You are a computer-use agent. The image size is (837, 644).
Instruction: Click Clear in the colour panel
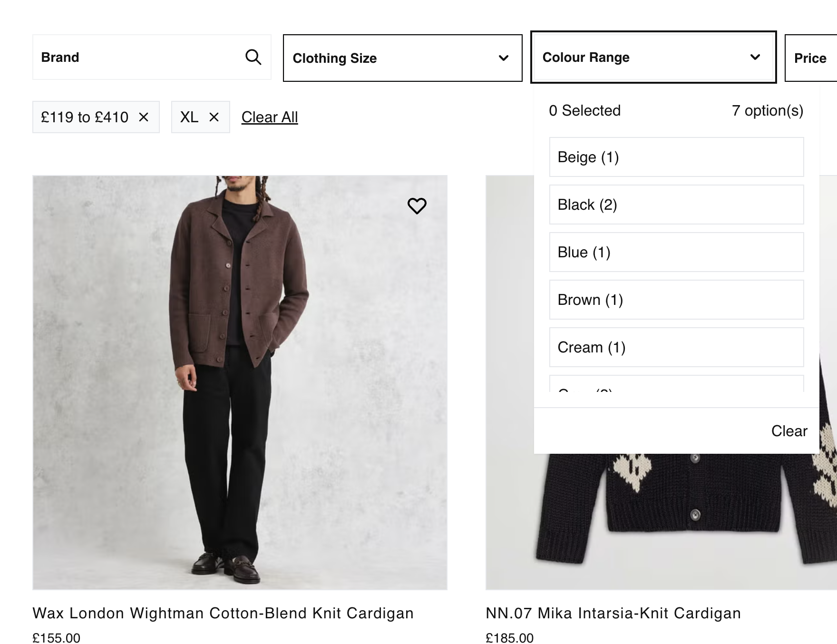(789, 431)
